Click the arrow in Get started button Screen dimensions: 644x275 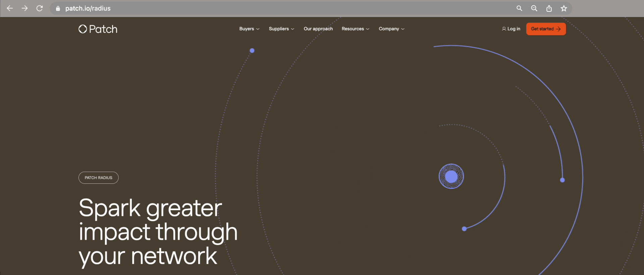558,29
